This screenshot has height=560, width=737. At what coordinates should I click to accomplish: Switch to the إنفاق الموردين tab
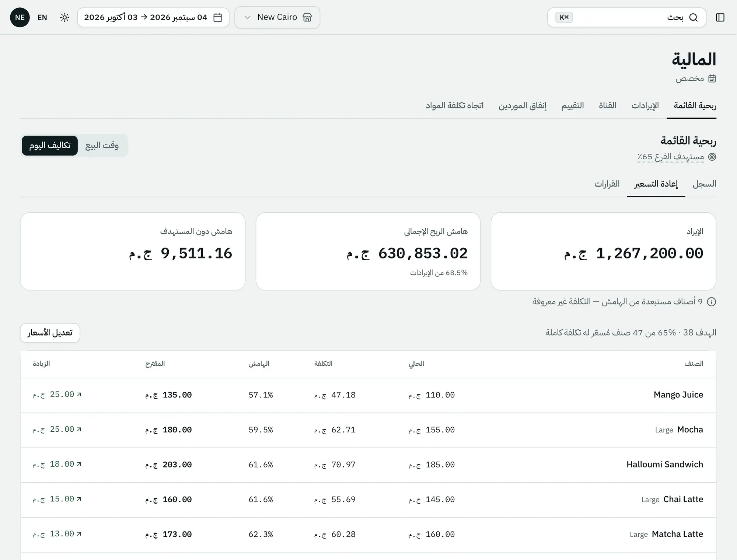pos(523,106)
